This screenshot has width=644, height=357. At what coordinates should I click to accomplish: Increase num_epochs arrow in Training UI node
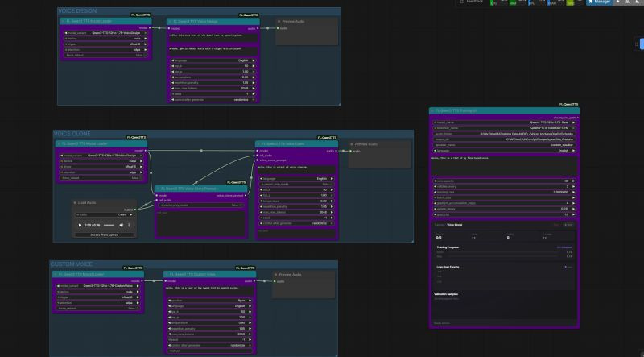[574, 181]
